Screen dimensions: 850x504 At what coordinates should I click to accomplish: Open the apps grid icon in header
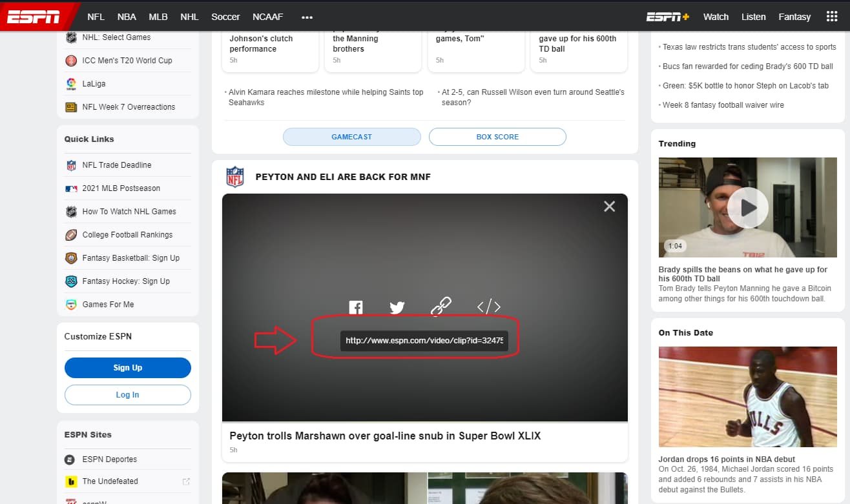click(832, 17)
